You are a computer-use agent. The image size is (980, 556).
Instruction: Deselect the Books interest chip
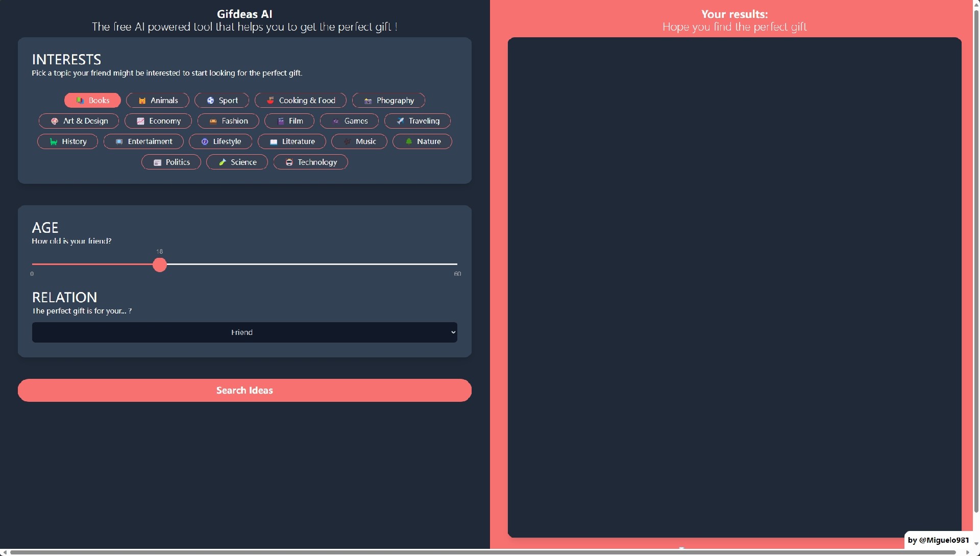(93, 101)
